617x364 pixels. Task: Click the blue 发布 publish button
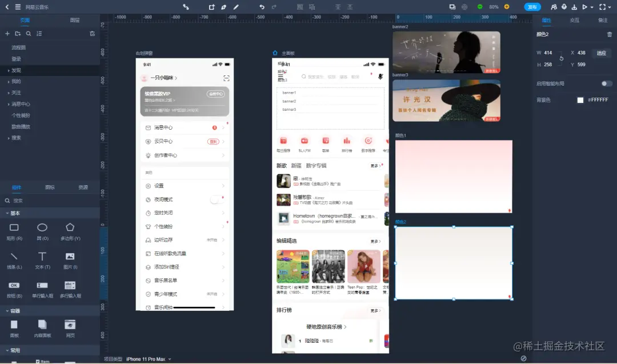pos(532,7)
